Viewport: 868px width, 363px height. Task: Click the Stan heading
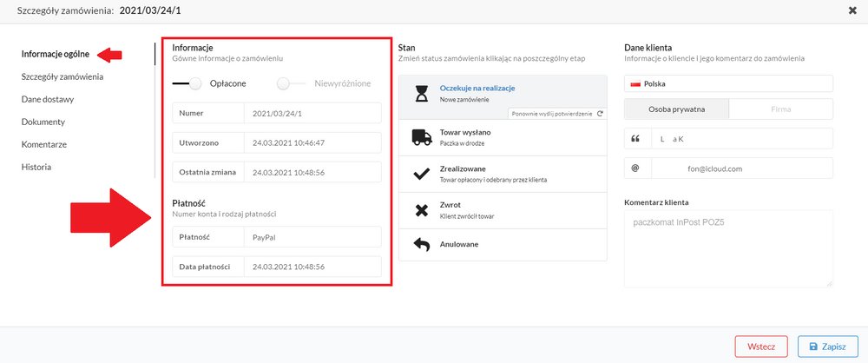[406, 48]
